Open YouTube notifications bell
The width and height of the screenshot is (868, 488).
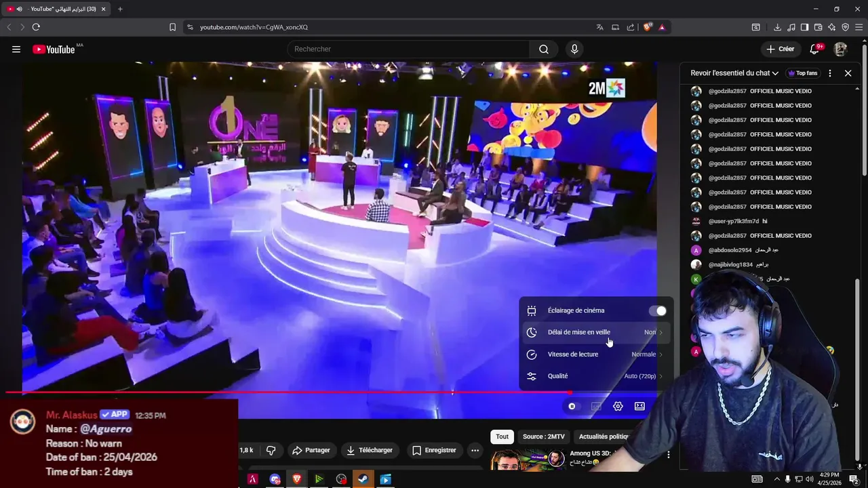pyautogui.click(x=816, y=49)
